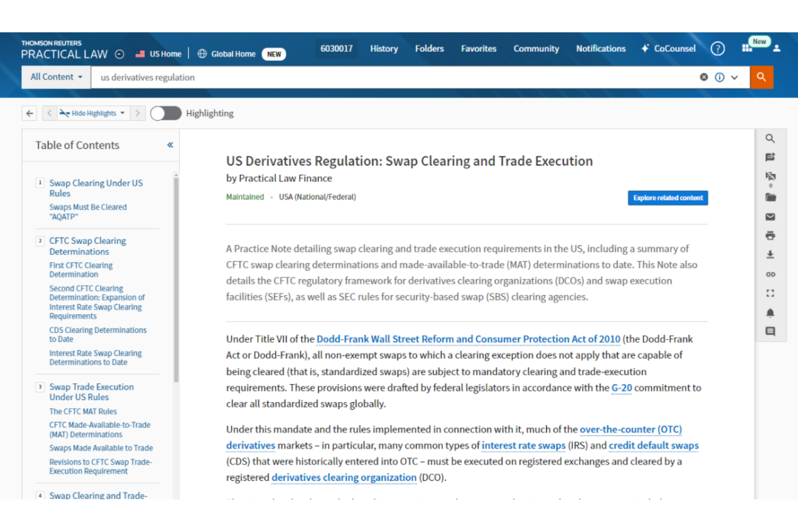Screen dimensions: 798x532
Task: Go to Second CFTC Clearing Determination entry
Action: tap(97, 302)
